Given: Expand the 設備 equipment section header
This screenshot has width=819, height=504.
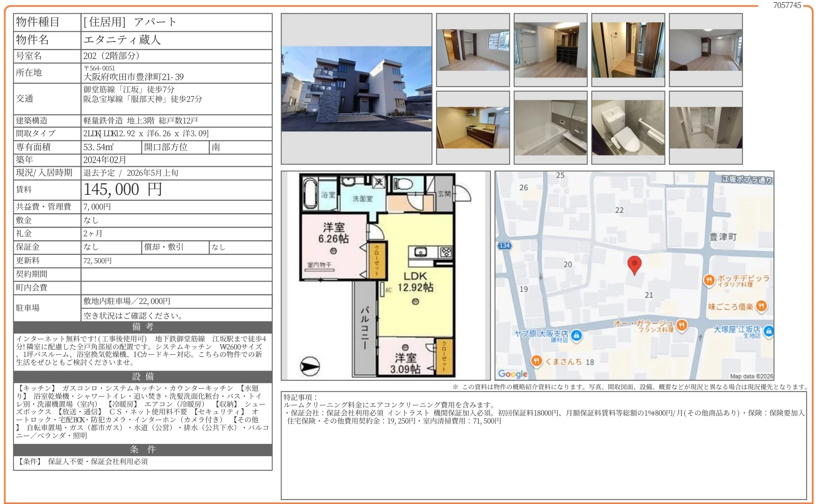Looking at the screenshot, I should tap(142, 377).
